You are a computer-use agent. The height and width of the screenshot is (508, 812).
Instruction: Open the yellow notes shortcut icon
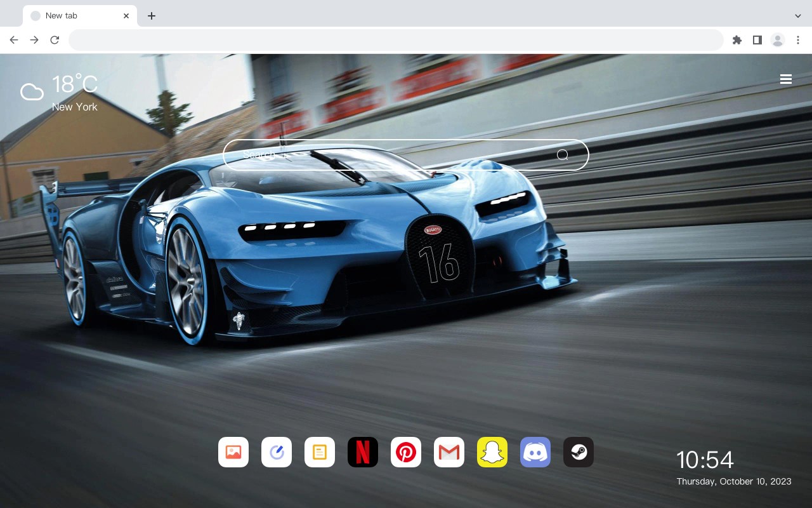(x=320, y=452)
